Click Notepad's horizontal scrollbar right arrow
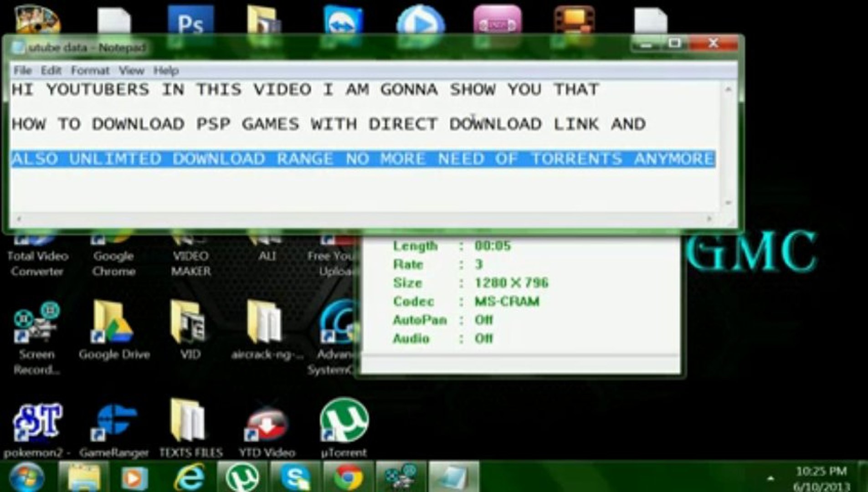 (x=709, y=219)
